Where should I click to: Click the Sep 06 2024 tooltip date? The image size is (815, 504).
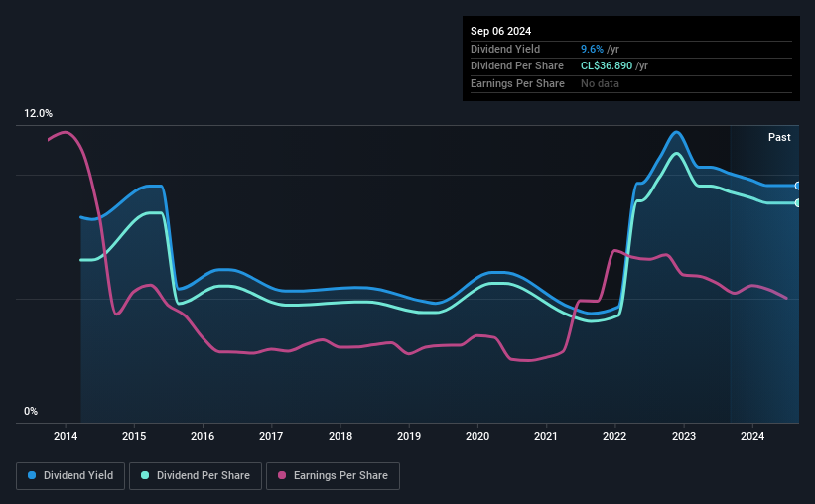point(500,31)
